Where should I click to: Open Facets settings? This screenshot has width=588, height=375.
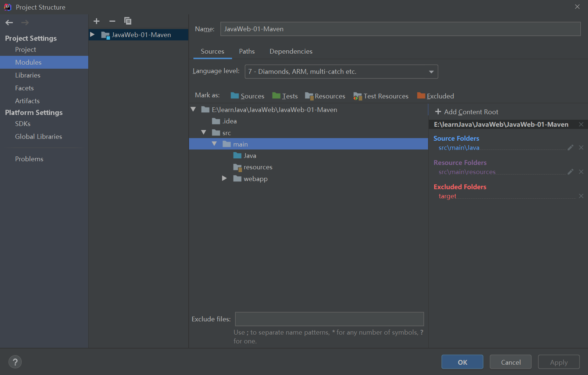point(24,88)
